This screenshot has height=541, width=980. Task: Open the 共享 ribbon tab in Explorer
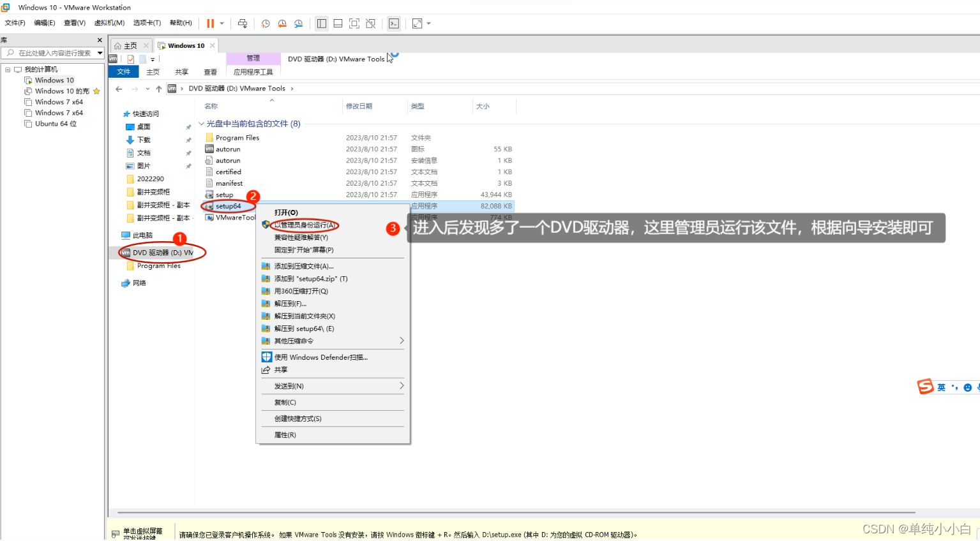(182, 72)
